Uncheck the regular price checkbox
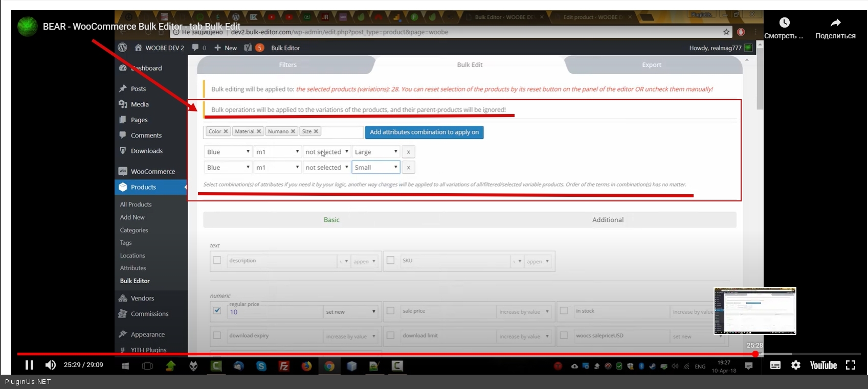The image size is (868, 389). [x=217, y=310]
